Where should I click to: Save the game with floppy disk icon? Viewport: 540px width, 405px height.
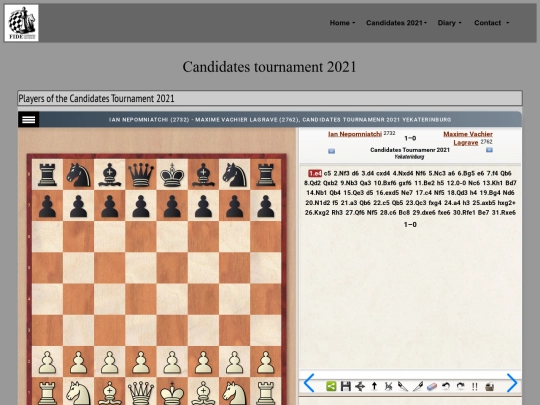[x=345, y=386]
